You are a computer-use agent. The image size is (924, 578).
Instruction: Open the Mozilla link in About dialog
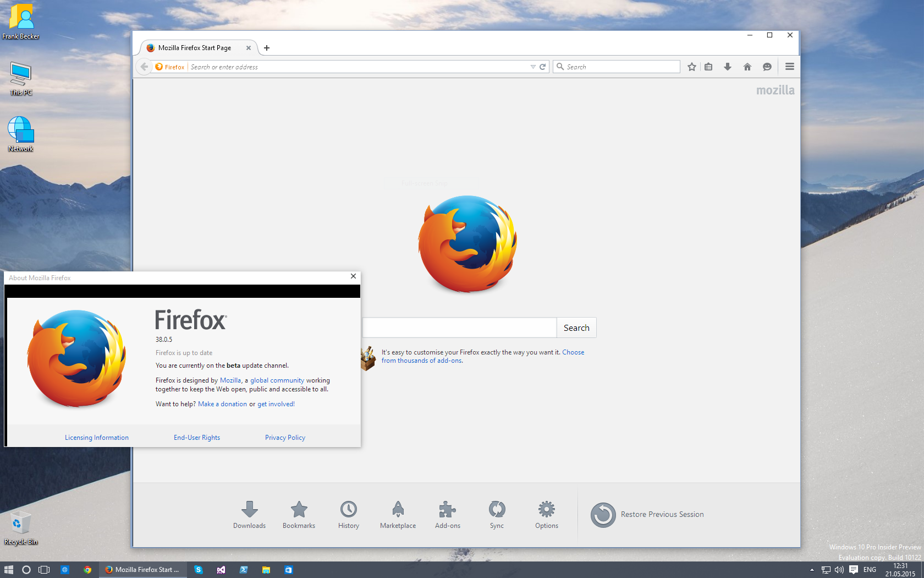point(230,380)
